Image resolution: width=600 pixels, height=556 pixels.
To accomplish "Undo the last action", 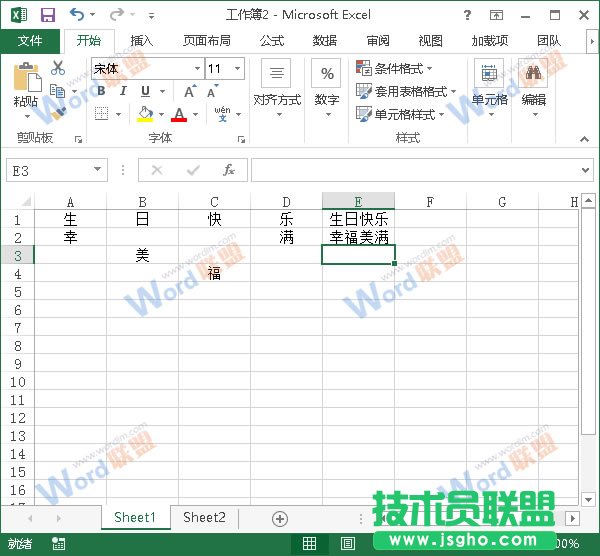I will pyautogui.click(x=77, y=15).
